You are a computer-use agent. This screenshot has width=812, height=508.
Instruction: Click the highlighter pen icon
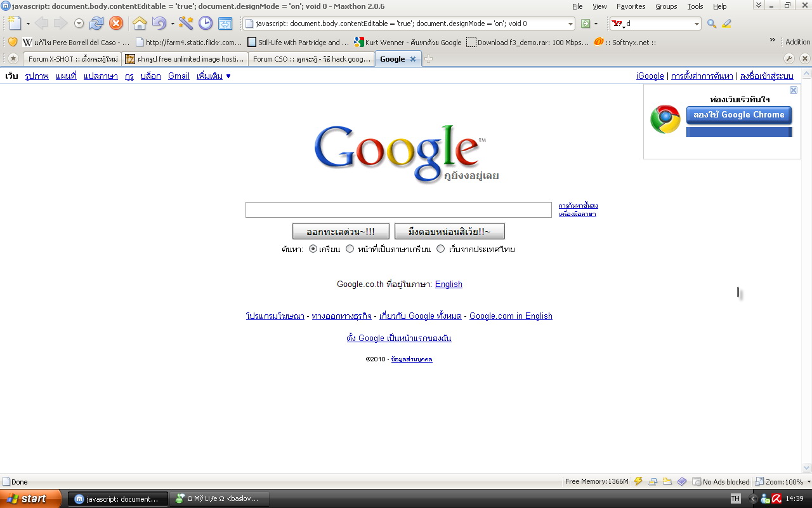point(727,23)
